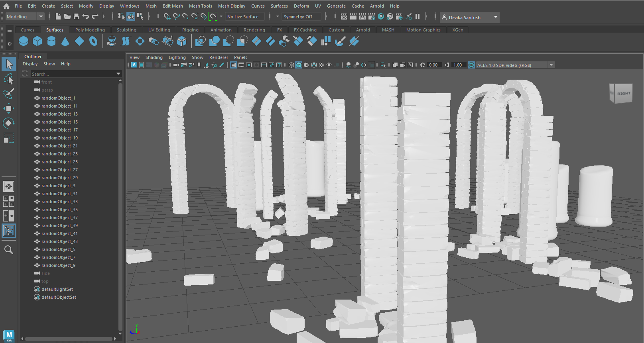Click the ViewCube Right face
Screen dimensions: 644x343
coord(623,94)
